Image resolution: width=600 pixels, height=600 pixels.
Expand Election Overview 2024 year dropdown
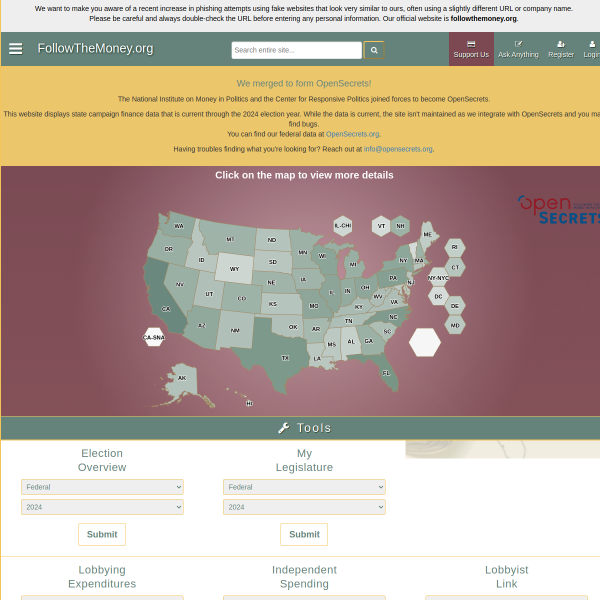pos(102,507)
